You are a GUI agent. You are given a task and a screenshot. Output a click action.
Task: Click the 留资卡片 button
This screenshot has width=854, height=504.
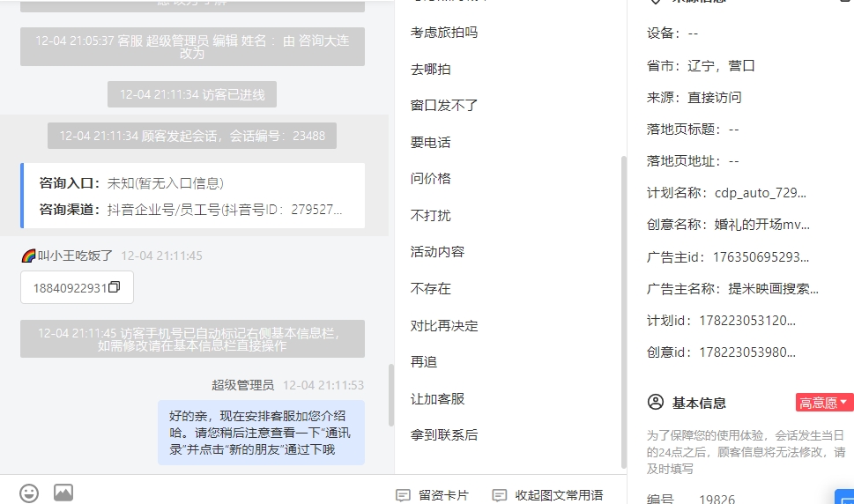433,495
